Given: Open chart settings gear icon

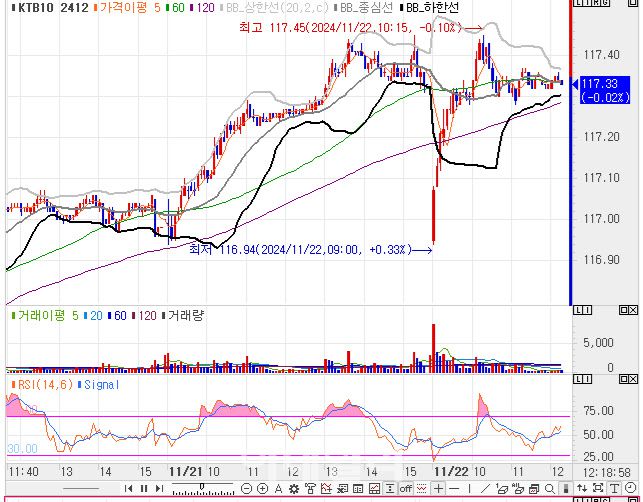Looking at the screenshot, I should point(293,489).
